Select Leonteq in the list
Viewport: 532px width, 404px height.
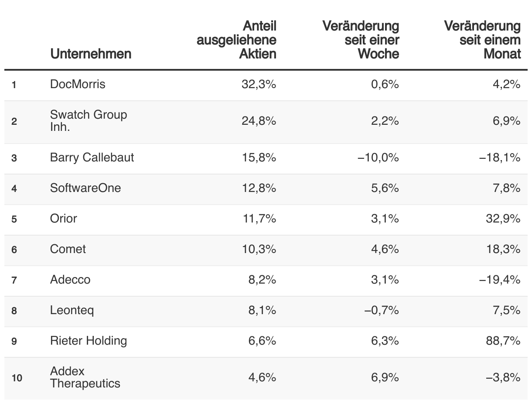72,310
